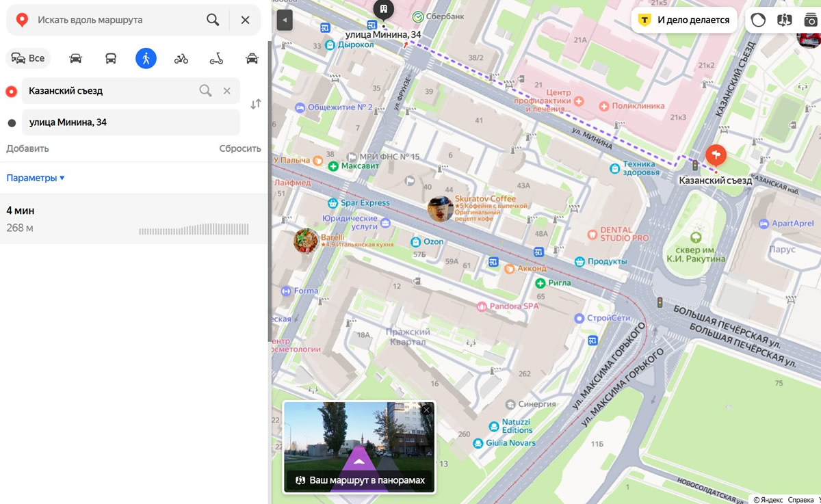Add a waypoint via Добавить
821x504 pixels.
tap(28, 148)
